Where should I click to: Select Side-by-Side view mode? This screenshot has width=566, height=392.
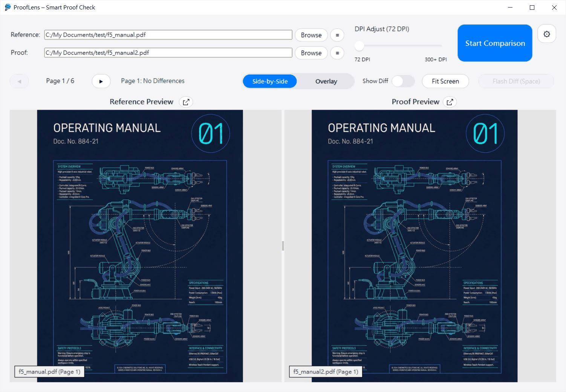pyautogui.click(x=269, y=81)
